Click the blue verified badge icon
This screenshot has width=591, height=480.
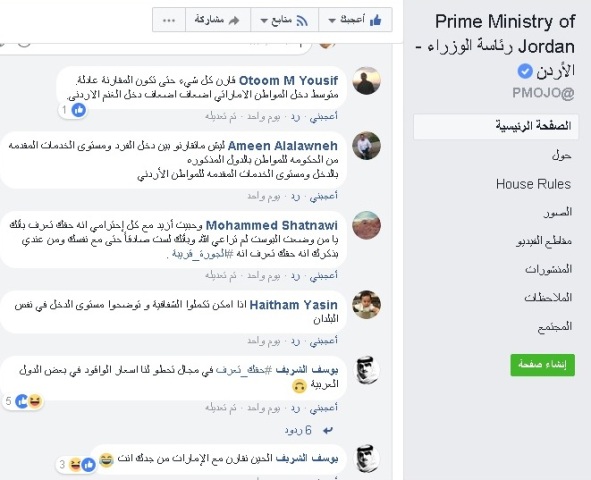click(525, 71)
